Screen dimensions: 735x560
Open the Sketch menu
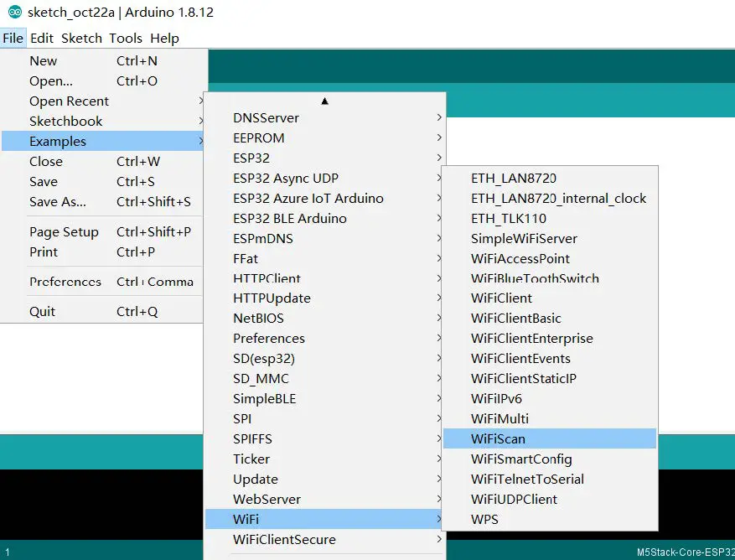81,38
